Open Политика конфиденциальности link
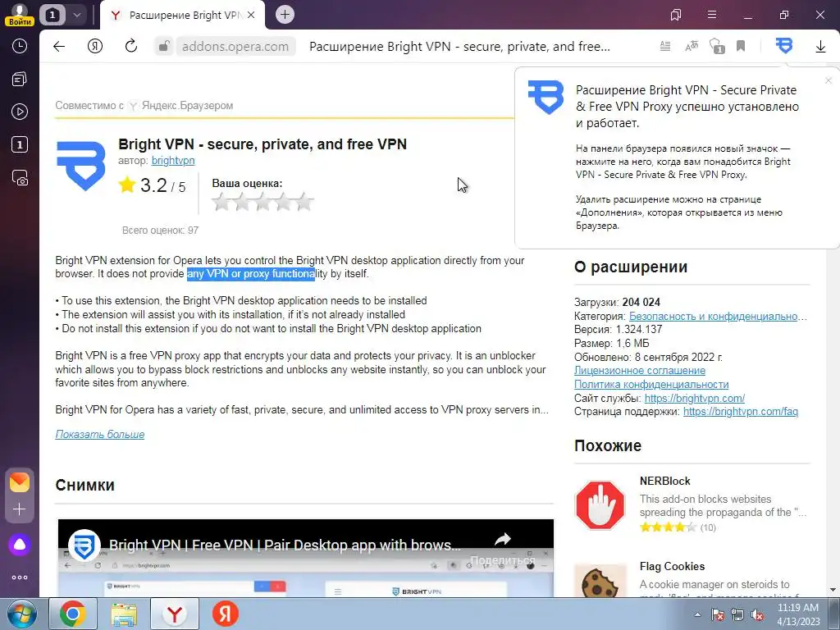The image size is (840, 630). coord(651,384)
